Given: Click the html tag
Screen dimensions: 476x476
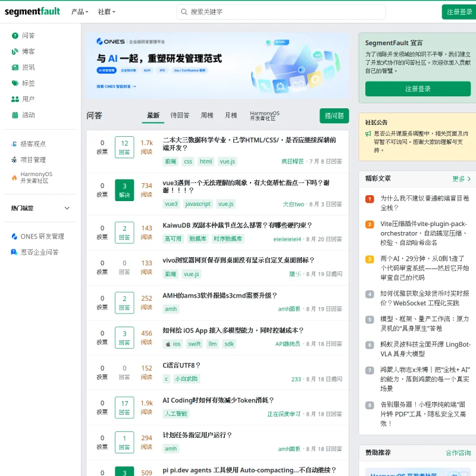Looking at the screenshot, I should (x=206, y=161).
